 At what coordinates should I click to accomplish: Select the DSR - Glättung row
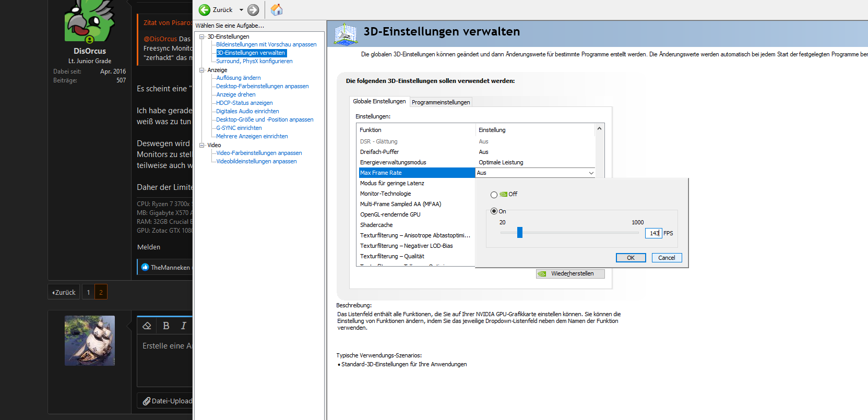[x=477, y=141]
